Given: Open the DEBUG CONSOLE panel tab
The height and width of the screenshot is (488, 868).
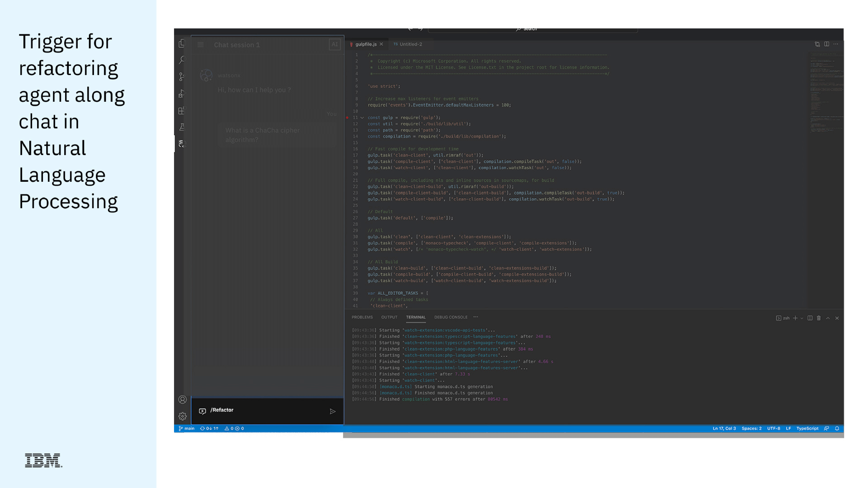Looking at the screenshot, I should tap(451, 317).
